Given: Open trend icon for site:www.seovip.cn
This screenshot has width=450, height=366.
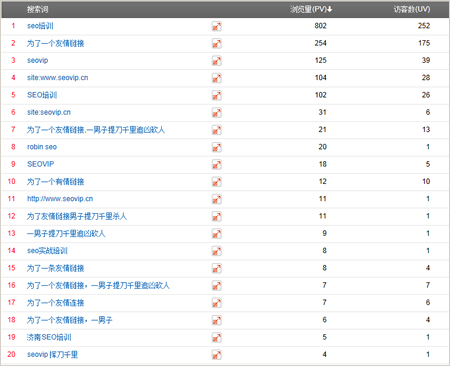Looking at the screenshot, I should click(x=217, y=78).
